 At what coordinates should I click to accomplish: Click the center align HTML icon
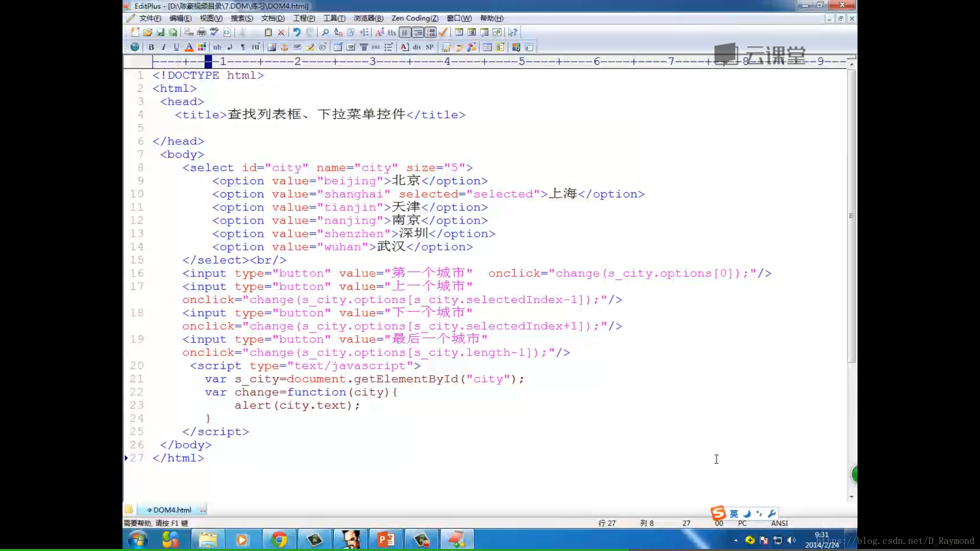click(363, 47)
